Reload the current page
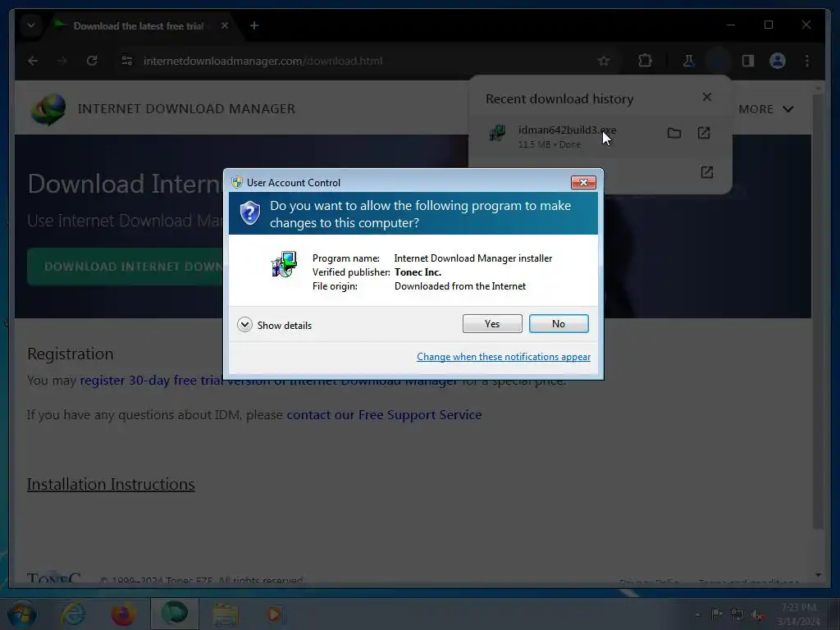This screenshot has width=840, height=630. coord(92,61)
